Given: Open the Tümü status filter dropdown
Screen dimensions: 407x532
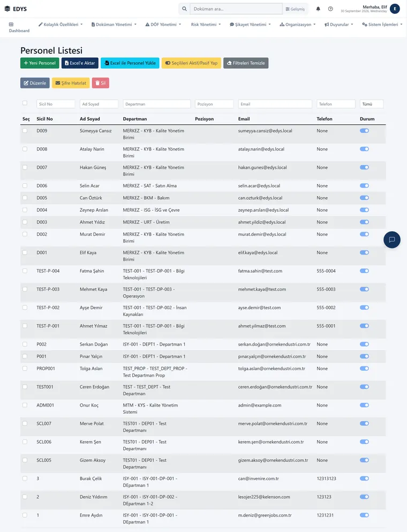Looking at the screenshot, I should 372,104.
